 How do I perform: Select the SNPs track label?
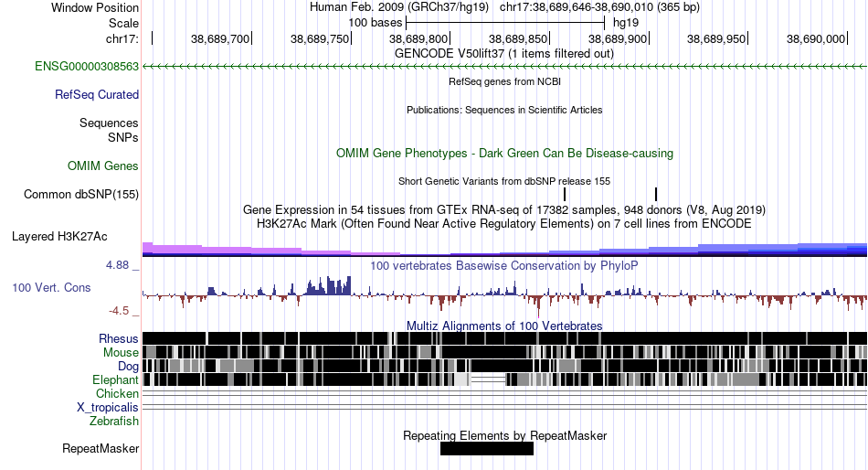click(x=123, y=137)
